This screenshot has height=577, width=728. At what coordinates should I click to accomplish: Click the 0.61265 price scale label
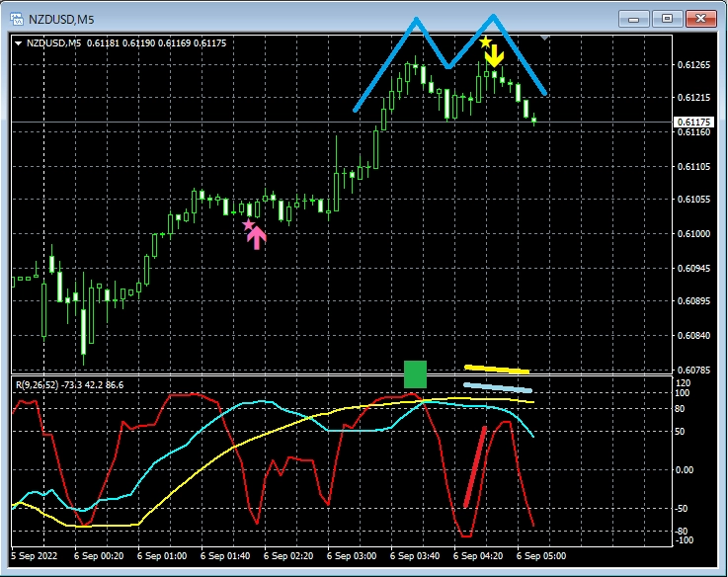[x=693, y=65]
